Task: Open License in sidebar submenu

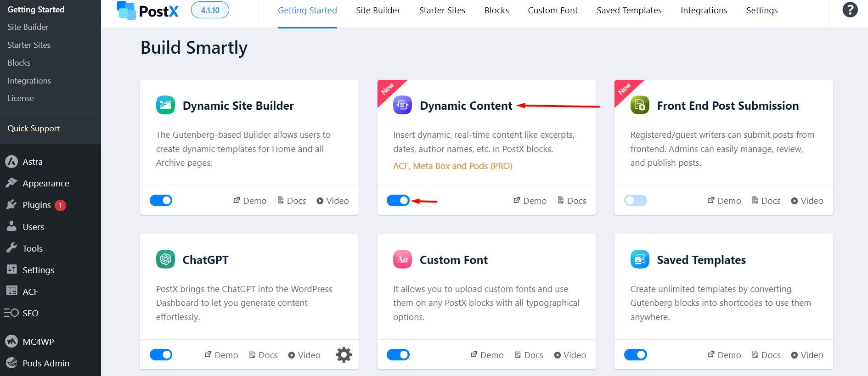Action: click(21, 98)
